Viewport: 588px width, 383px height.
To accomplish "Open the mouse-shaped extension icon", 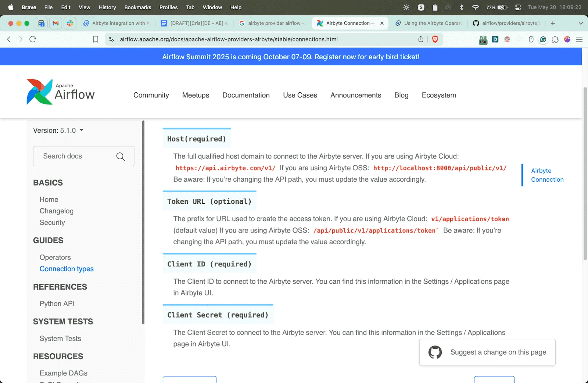I will tap(531, 39).
